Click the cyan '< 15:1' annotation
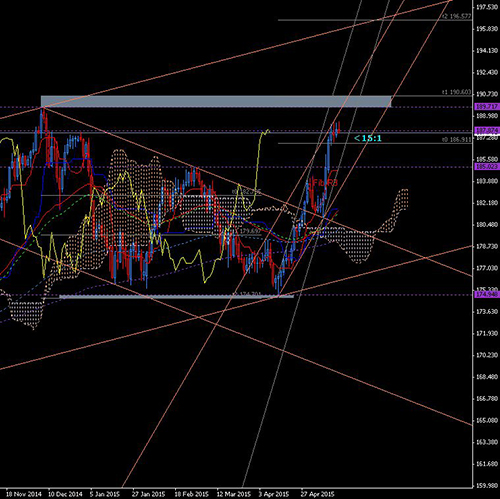 coord(367,138)
